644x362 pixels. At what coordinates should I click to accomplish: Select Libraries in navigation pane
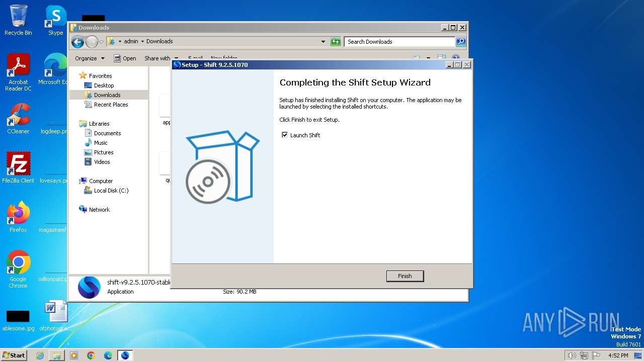99,124
